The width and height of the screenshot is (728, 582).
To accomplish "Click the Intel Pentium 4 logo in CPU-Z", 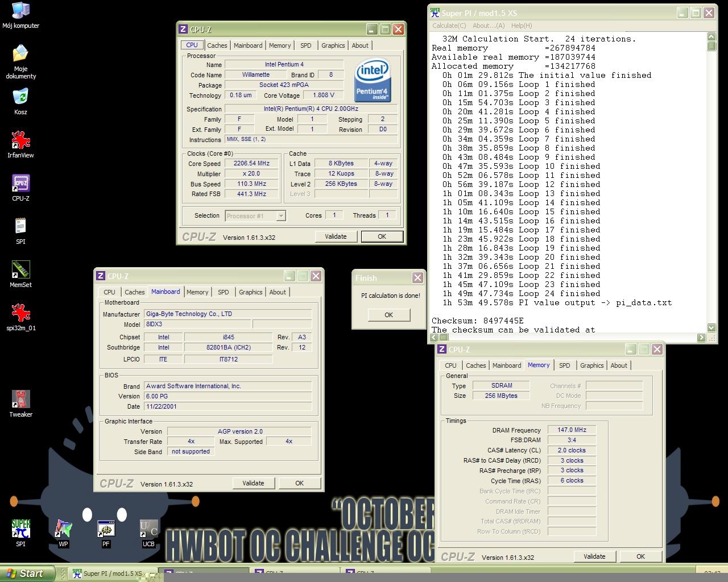I will point(373,81).
